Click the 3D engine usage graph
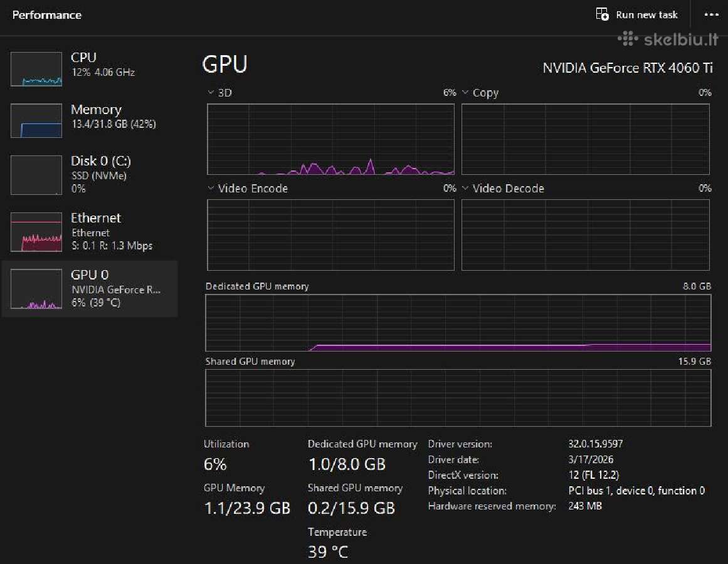 point(330,139)
